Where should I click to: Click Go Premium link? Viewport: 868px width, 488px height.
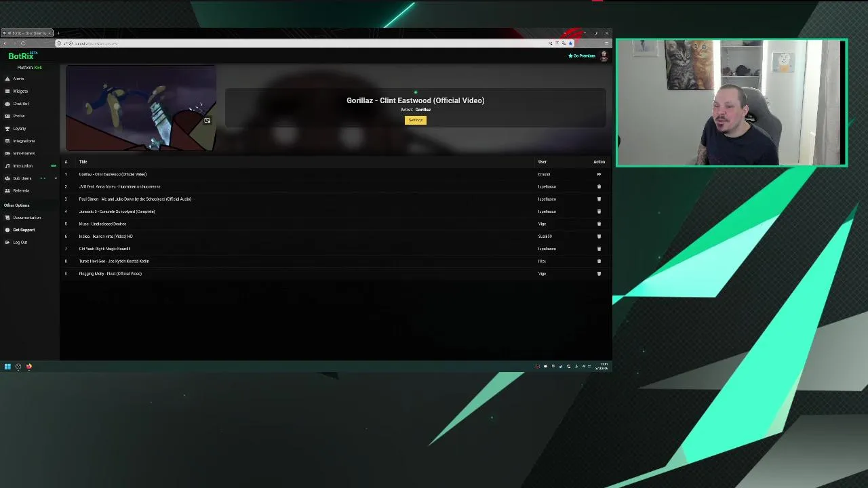pyautogui.click(x=582, y=56)
